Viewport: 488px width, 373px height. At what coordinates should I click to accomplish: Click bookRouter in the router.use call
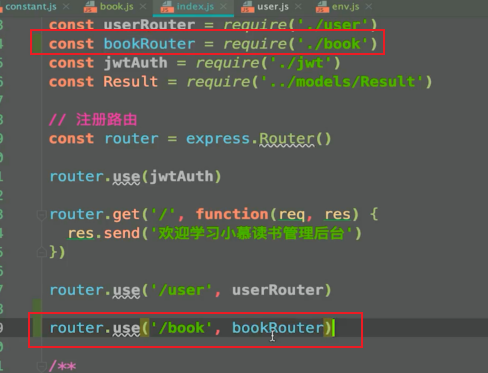pos(277,328)
